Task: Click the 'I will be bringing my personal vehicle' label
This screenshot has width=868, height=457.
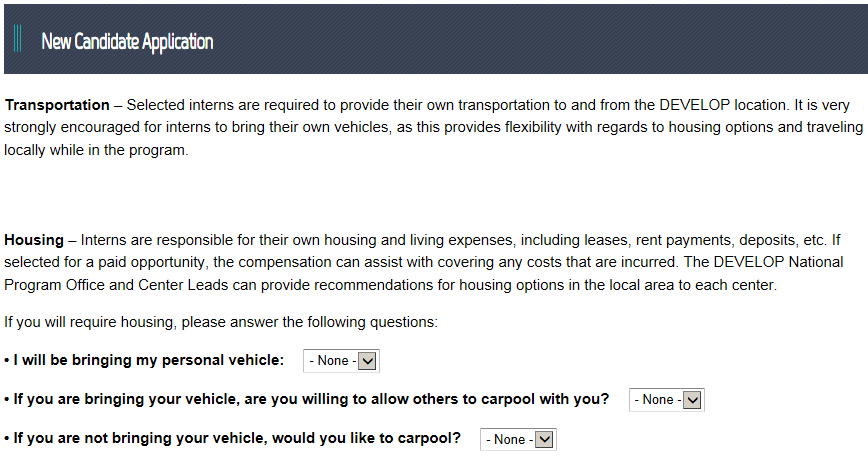Action: 149,360
